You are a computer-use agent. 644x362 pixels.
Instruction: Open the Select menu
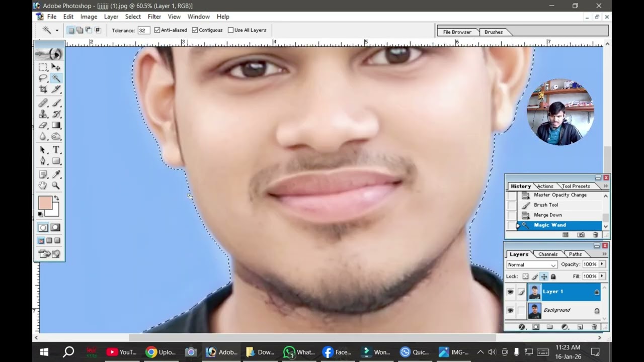[x=133, y=17]
